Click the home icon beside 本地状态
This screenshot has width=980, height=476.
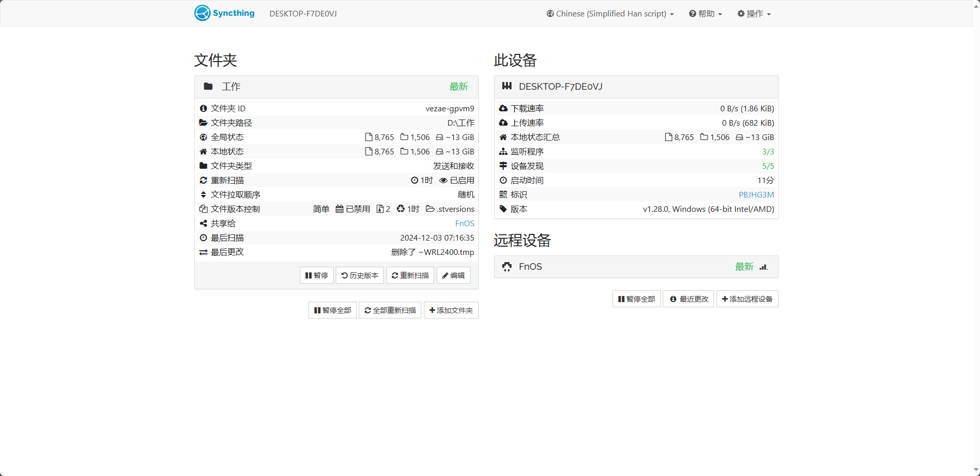(203, 151)
